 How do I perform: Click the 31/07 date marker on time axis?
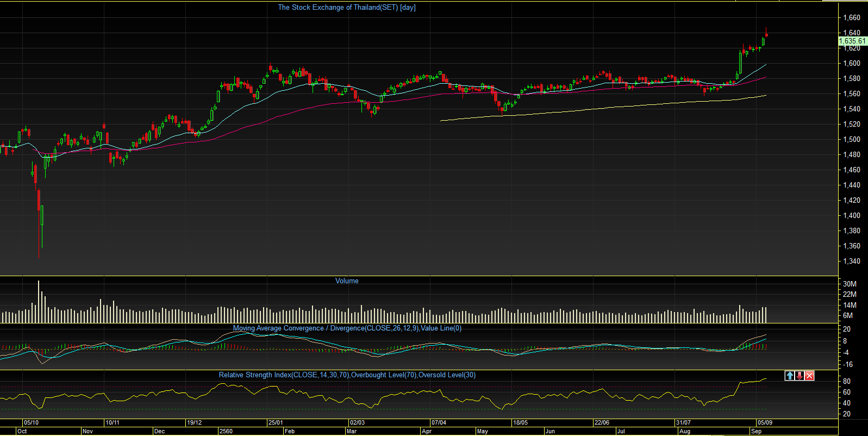point(683,422)
